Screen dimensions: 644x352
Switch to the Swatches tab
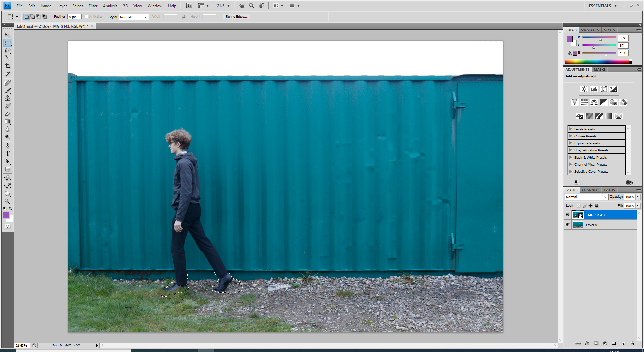[590, 30]
